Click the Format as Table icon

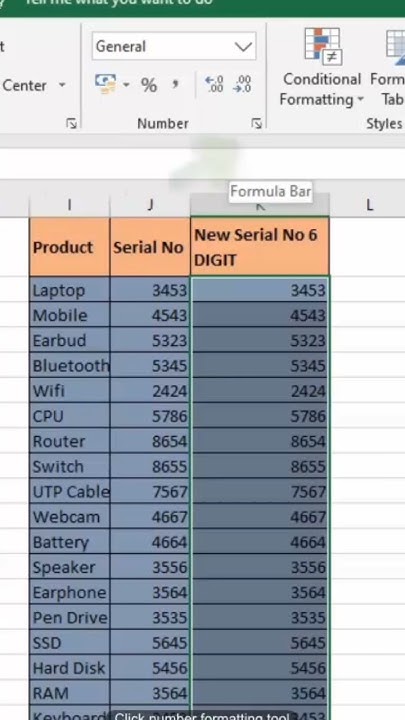click(x=396, y=45)
